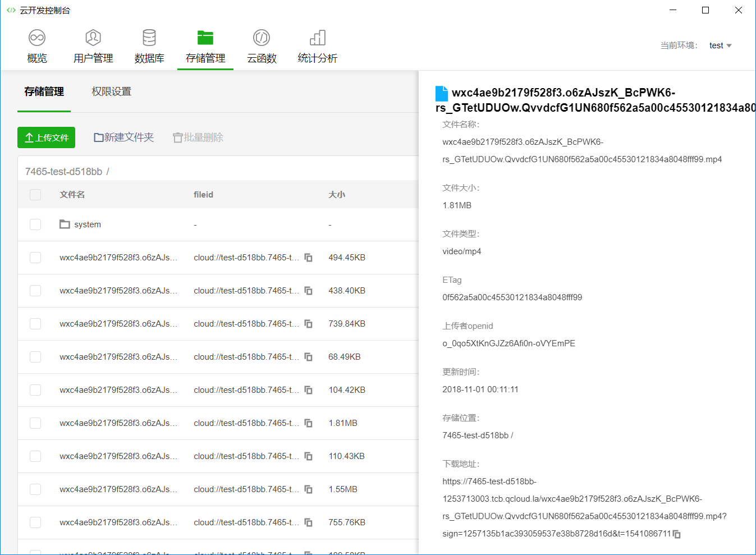Image resolution: width=756 pixels, height=555 pixels.
Task: Click the blue file icon in details header
Action: tap(442, 93)
